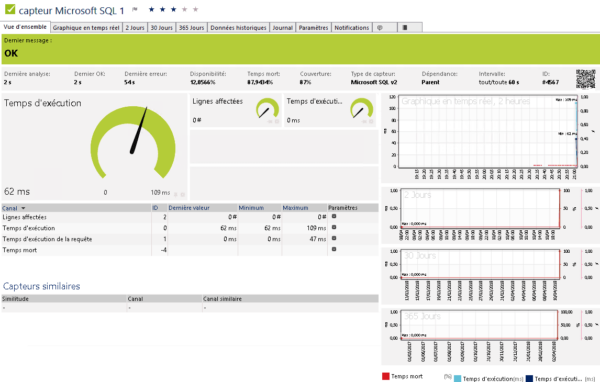Open the Données historiques tab
This screenshot has height=382, width=600.
click(x=238, y=28)
